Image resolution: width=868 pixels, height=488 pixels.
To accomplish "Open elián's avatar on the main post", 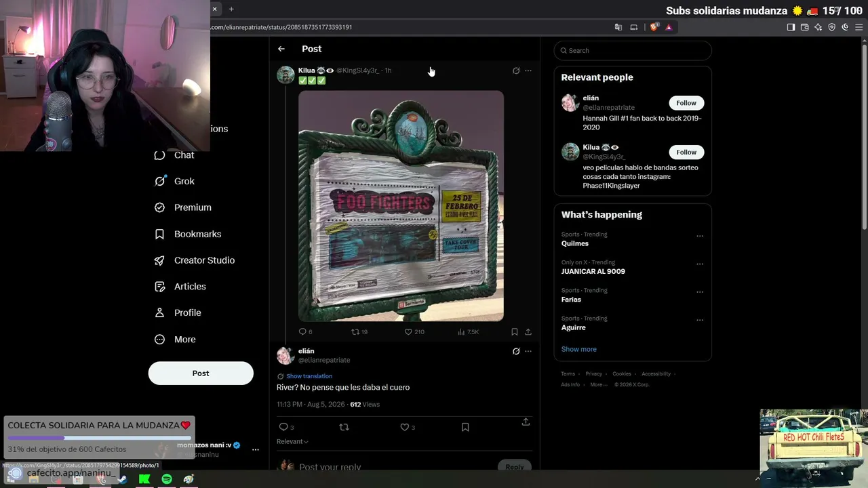I will point(285,356).
